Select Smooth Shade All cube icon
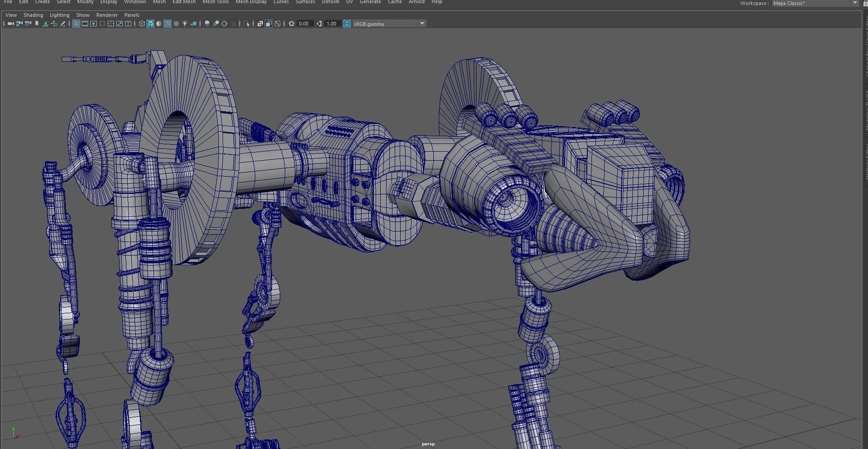 click(x=150, y=24)
